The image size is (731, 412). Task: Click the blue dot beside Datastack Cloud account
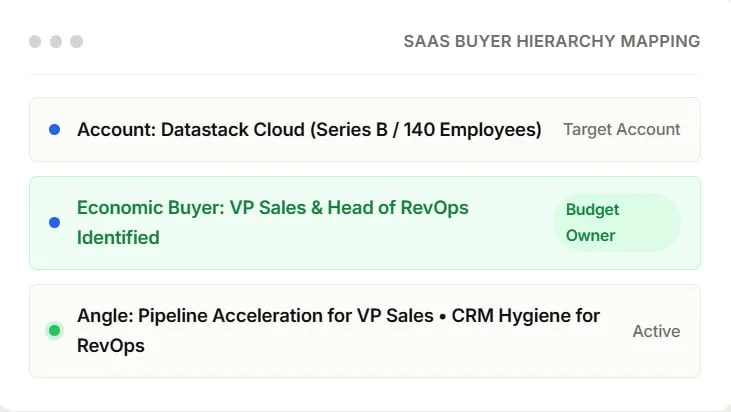(x=55, y=130)
